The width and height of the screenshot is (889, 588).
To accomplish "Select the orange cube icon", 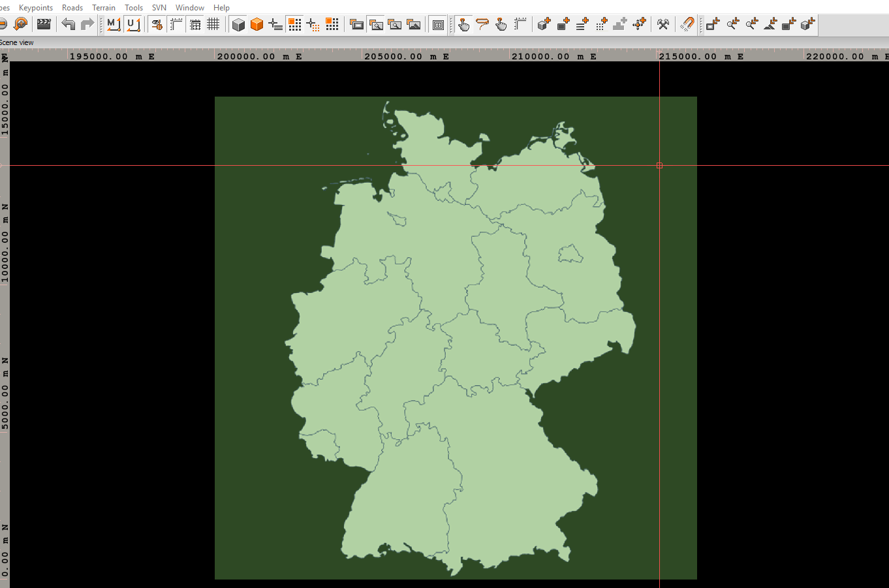I will pyautogui.click(x=257, y=24).
